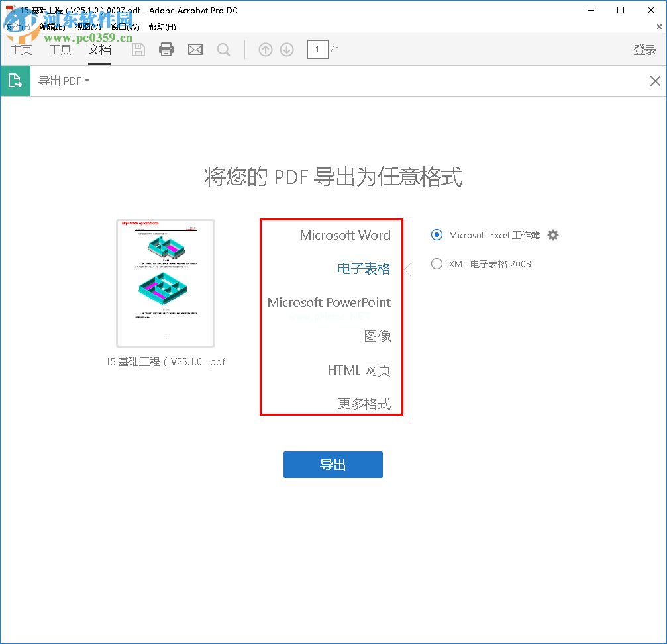Image resolution: width=667 pixels, height=644 pixels.
Task: Click the Save file icon
Action: coord(138,49)
